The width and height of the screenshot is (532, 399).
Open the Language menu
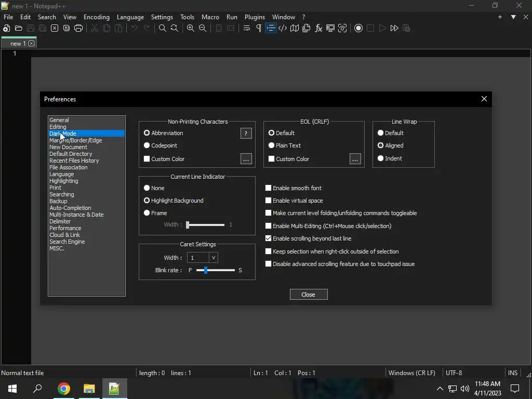[130, 17]
